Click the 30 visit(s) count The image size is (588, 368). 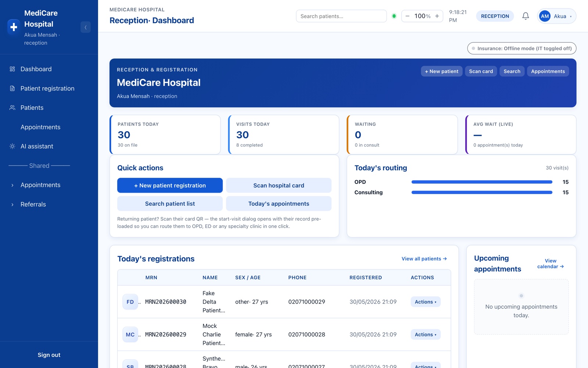557,168
